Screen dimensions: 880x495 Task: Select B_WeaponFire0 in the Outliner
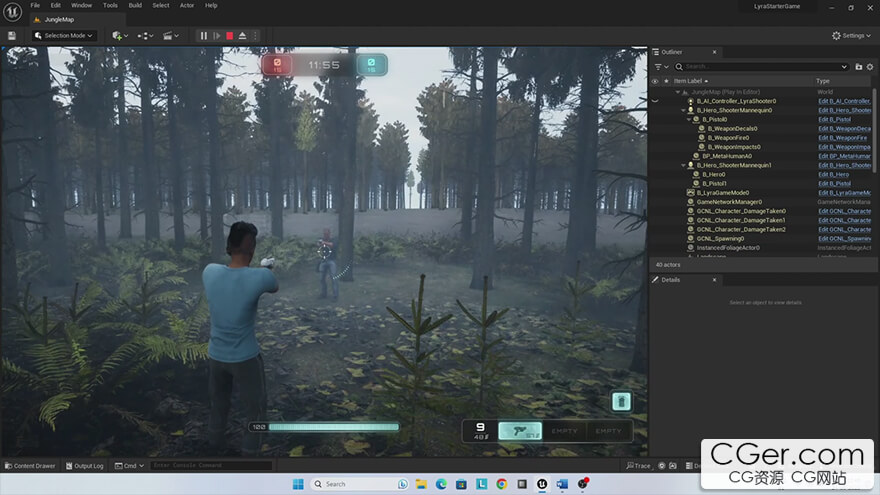click(x=728, y=138)
